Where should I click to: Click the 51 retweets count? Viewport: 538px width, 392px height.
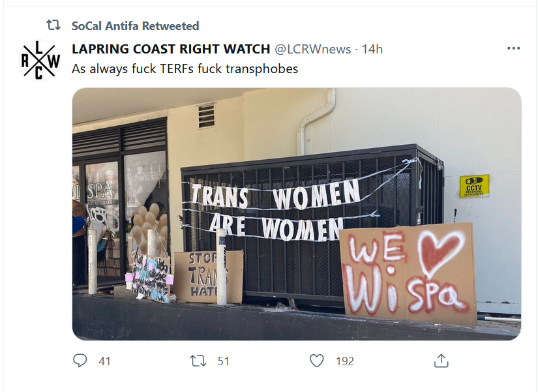223,361
